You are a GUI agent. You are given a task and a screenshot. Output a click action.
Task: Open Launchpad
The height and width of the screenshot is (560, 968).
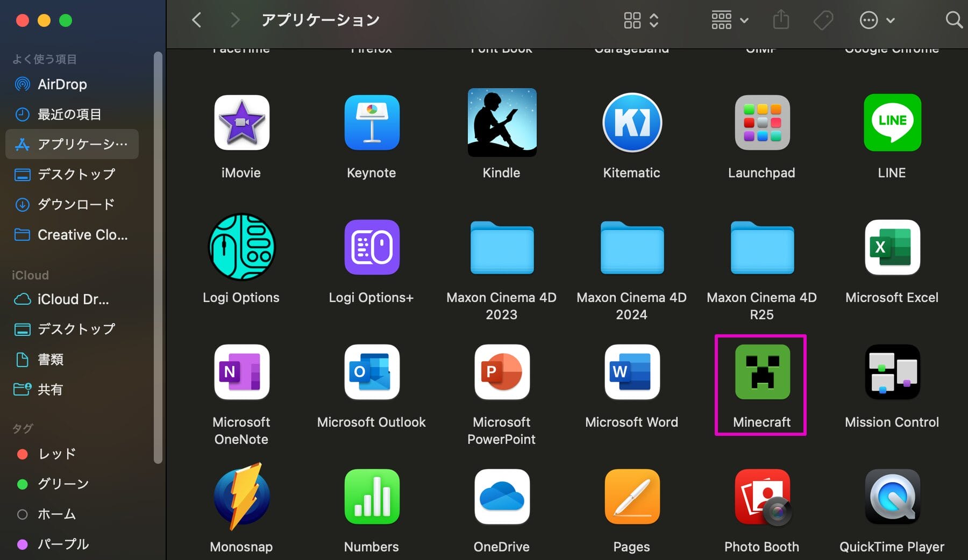(x=761, y=123)
